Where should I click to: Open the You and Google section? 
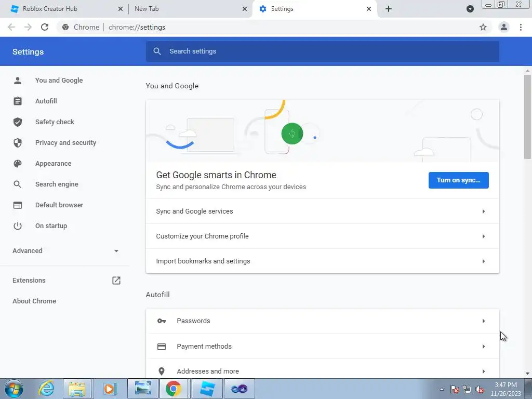59,81
